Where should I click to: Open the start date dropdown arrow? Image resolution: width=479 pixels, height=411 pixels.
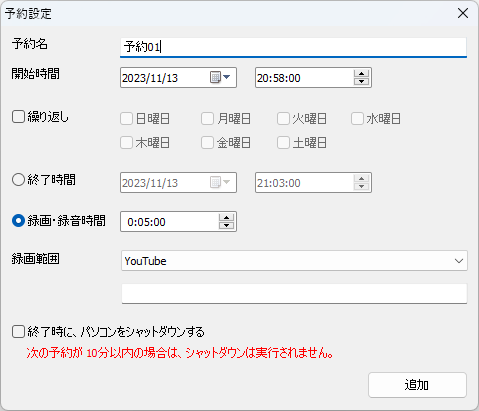point(227,77)
